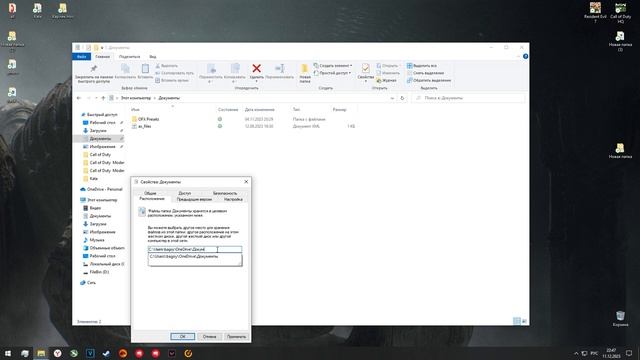Select This PC in the navigation pane
Viewport: 640px width, 360px height.
[99, 200]
